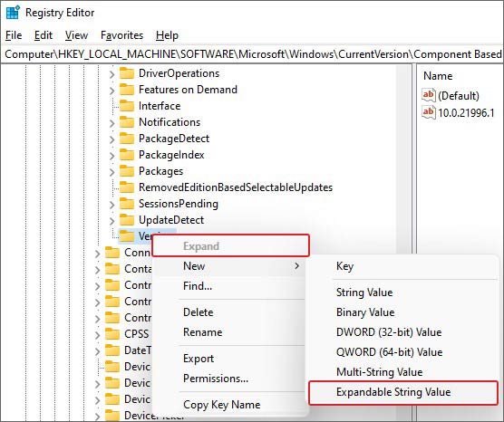The image size is (504, 422).
Task: Select the Features on Demand key label
Action: coord(188,90)
